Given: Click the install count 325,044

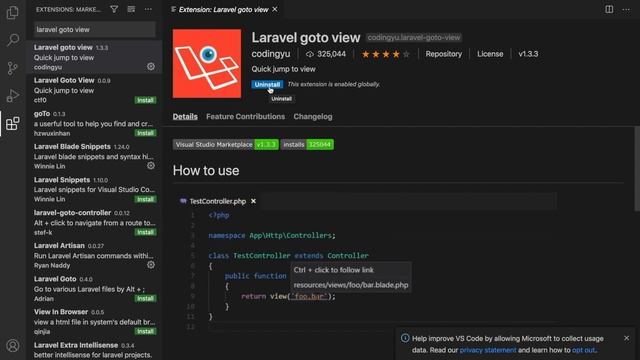Looking at the screenshot, I should [x=326, y=54].
